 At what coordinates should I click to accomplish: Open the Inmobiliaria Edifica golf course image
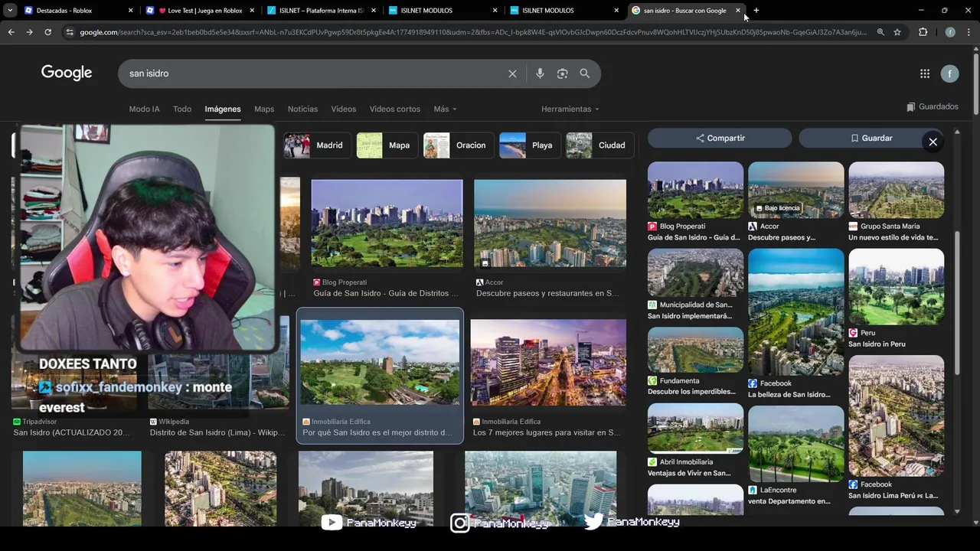(380, 362)
